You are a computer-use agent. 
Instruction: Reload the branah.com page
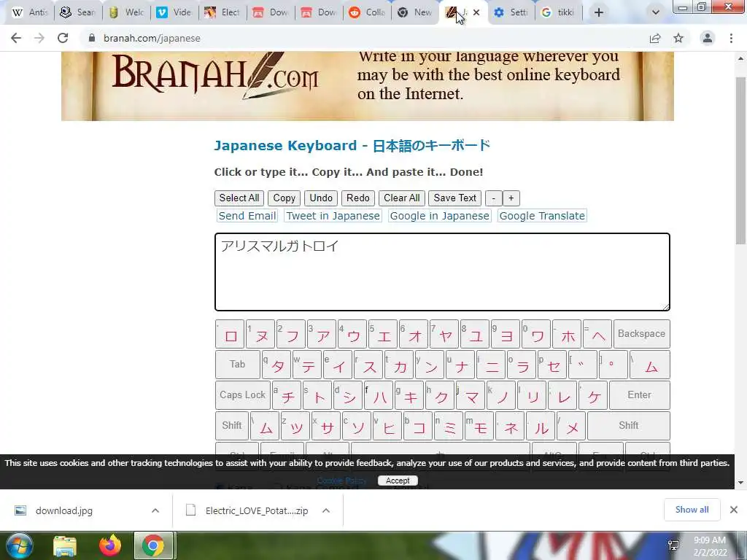63,38
